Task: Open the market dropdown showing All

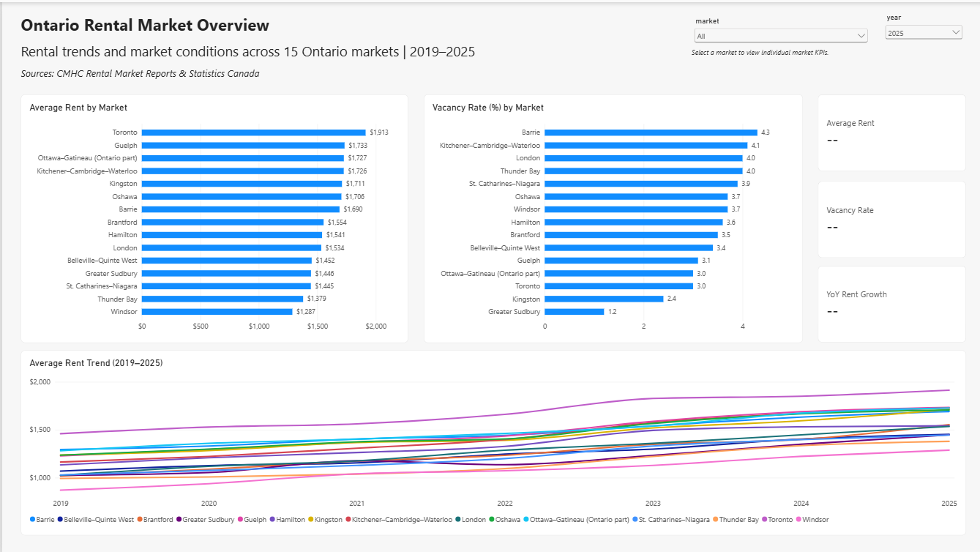Action: point(781,36)
